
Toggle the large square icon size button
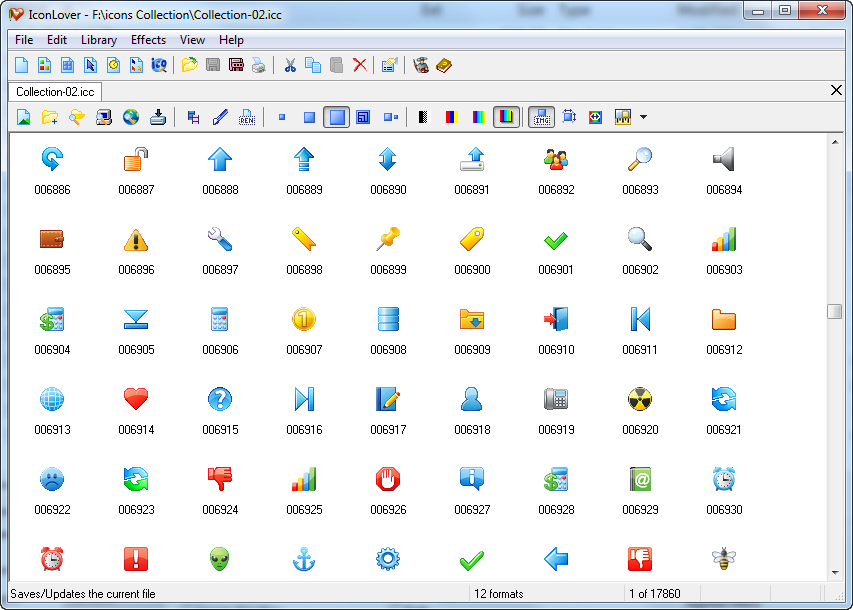click(337, 117)
